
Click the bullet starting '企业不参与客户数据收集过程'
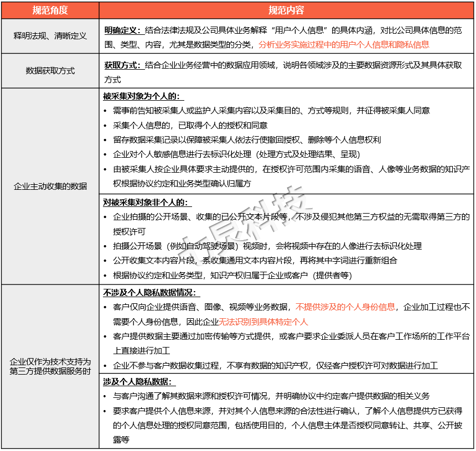[275, 365]
